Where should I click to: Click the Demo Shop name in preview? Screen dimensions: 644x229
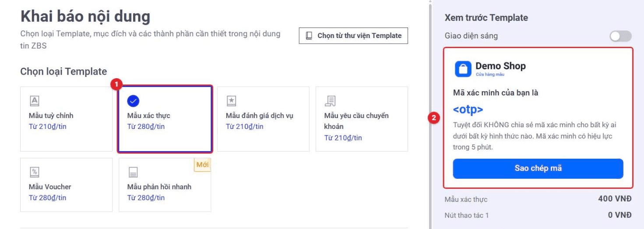click(500, 66)
